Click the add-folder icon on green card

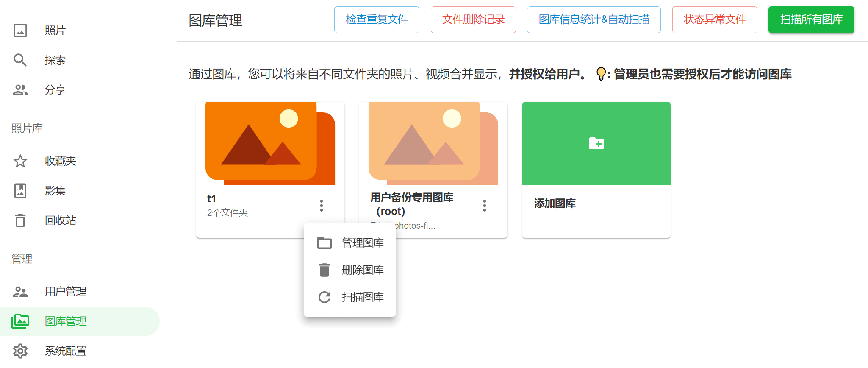[596, 143]
